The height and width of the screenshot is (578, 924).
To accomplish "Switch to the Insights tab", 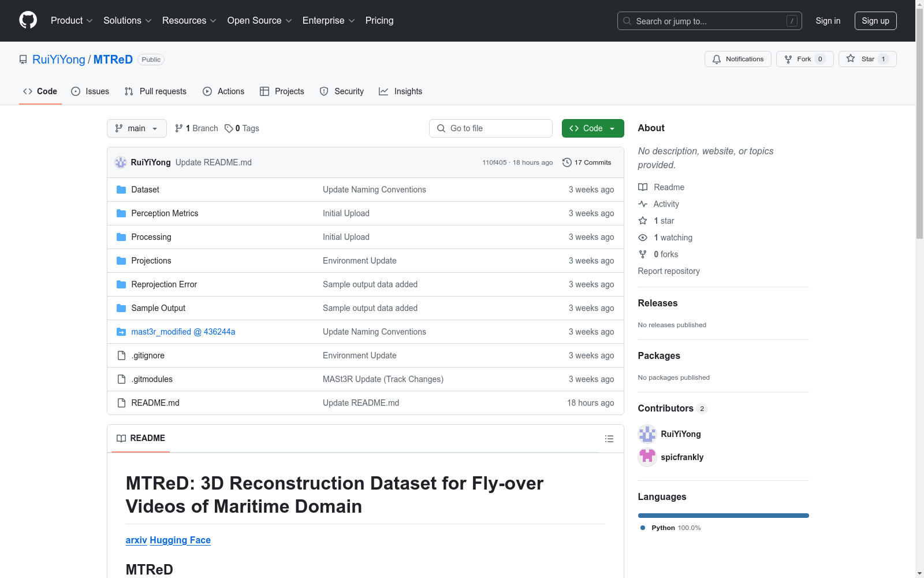I will point(400,91).
